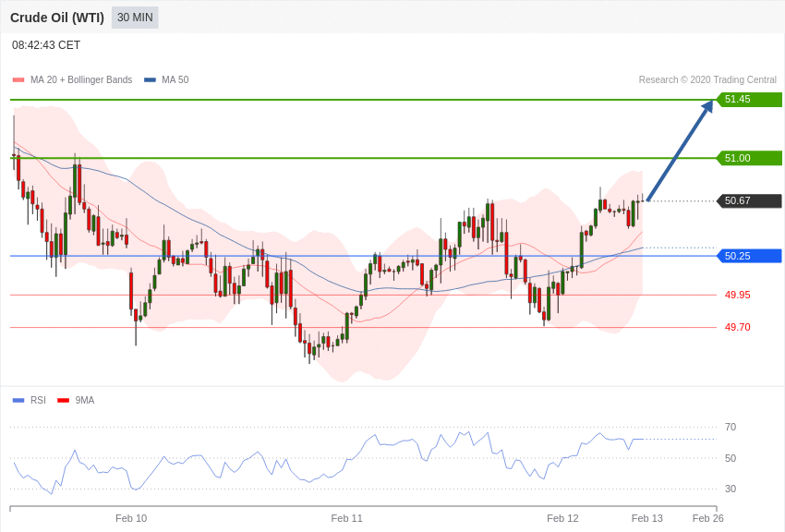Click the Feb 13 date axis label
Viewport: 785px width, 532px height.
pyautogui.click(x=646, y=518)
